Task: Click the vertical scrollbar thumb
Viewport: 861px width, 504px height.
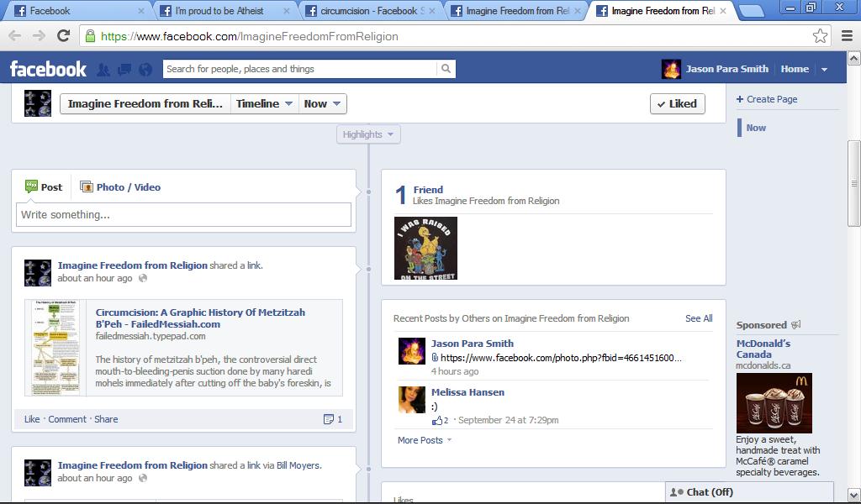Action: (x=854, y=183)
